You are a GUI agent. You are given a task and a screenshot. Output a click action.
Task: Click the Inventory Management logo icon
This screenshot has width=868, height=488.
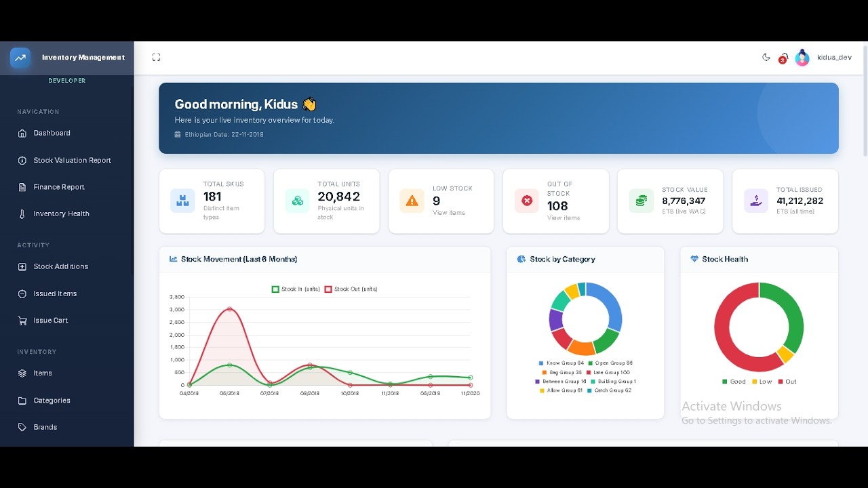pos(20,58)
